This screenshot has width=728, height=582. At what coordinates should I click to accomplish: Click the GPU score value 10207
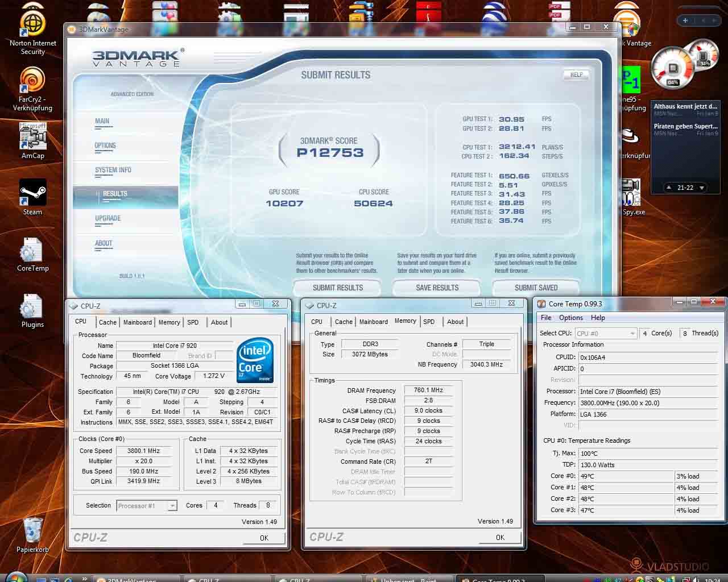[x=284, y=203]
